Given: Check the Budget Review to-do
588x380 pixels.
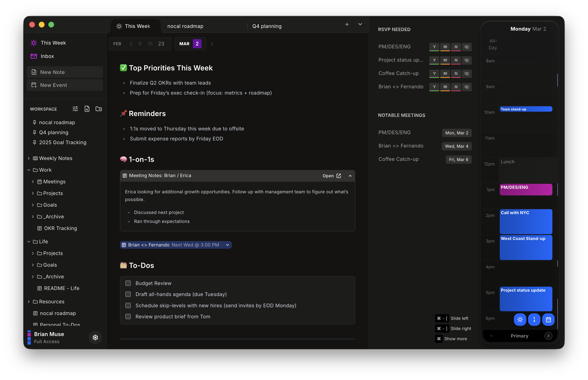Looking at the screenshot, I should (128, 283).
